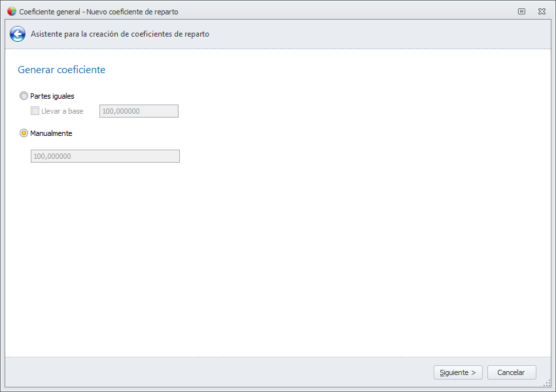
Task: Click the Generar coeficiente heading
Action: point(61,70)
